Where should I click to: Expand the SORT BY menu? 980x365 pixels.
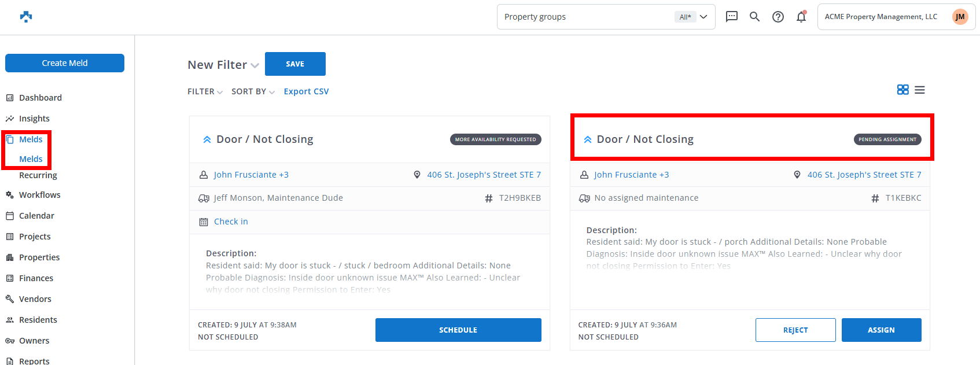[x=253, y=91]
